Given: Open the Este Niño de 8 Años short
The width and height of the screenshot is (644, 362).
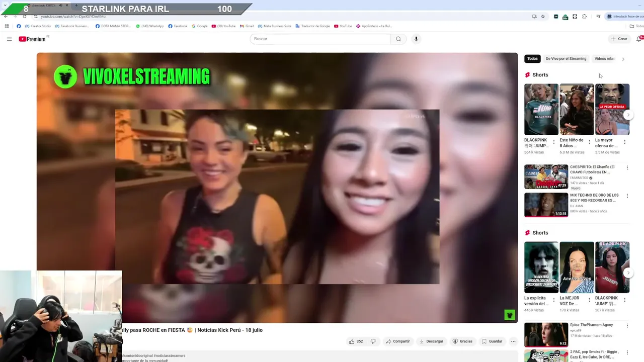Looking at the screenshot, I should point(577,109).
